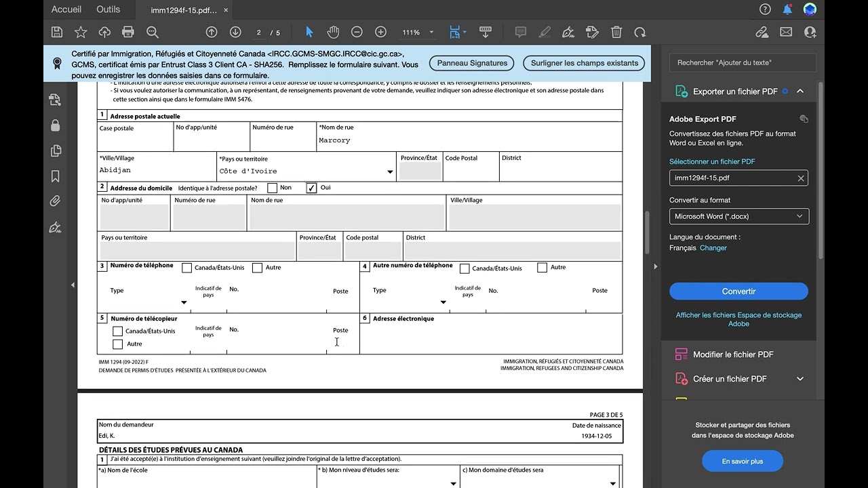Bookmark this file with the star icon
Image resolution: width=868 pixels, height=488 pixels.
(x=81, y=32)
